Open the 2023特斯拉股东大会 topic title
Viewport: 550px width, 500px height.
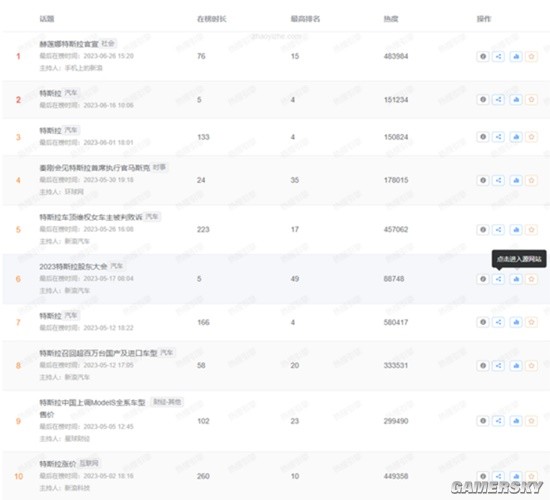[x=73, y=267]
